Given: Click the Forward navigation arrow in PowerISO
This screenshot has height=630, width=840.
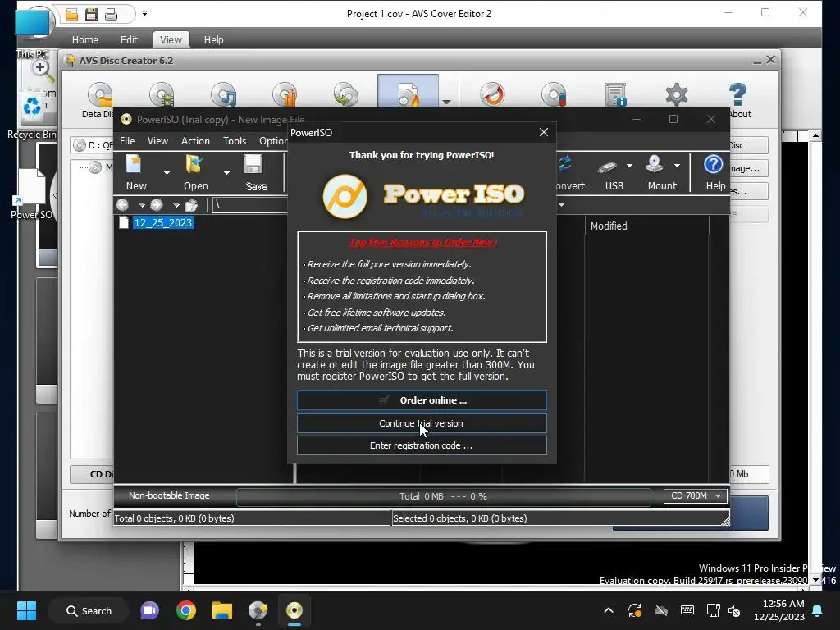Looking at the screenshot, I should tap(157, 205).
